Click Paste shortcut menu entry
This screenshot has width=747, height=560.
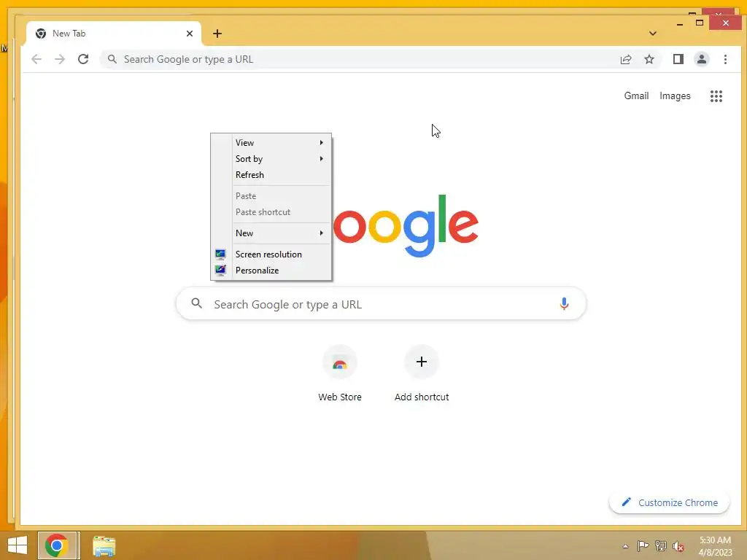[271, 212]
